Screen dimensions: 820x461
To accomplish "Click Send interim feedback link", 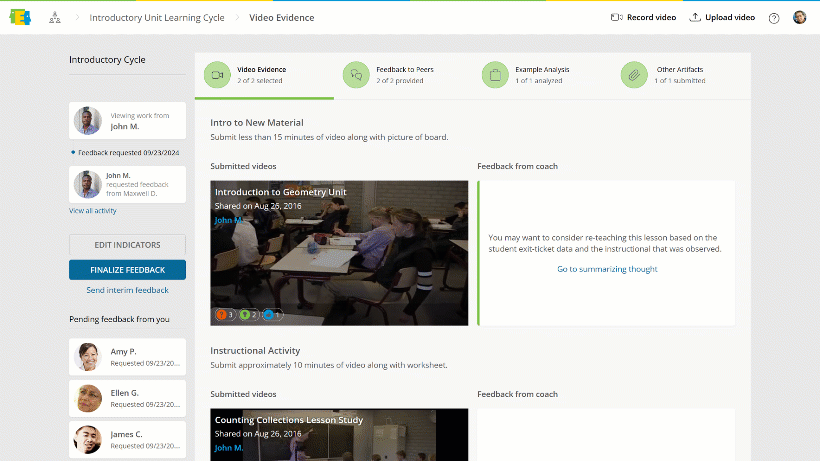I will pos(128,290).
